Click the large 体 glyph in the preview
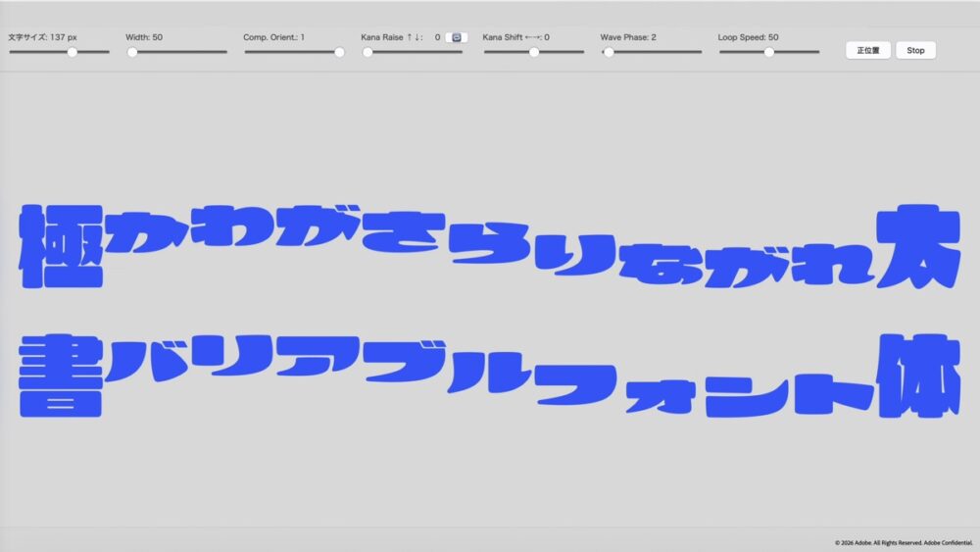 tap(913, 374)
